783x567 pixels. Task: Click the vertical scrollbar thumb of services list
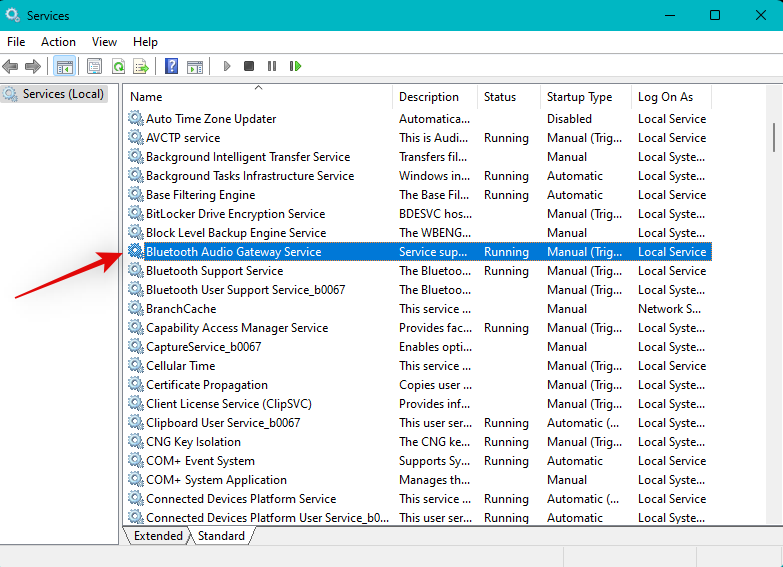click(x=774, y=137)
